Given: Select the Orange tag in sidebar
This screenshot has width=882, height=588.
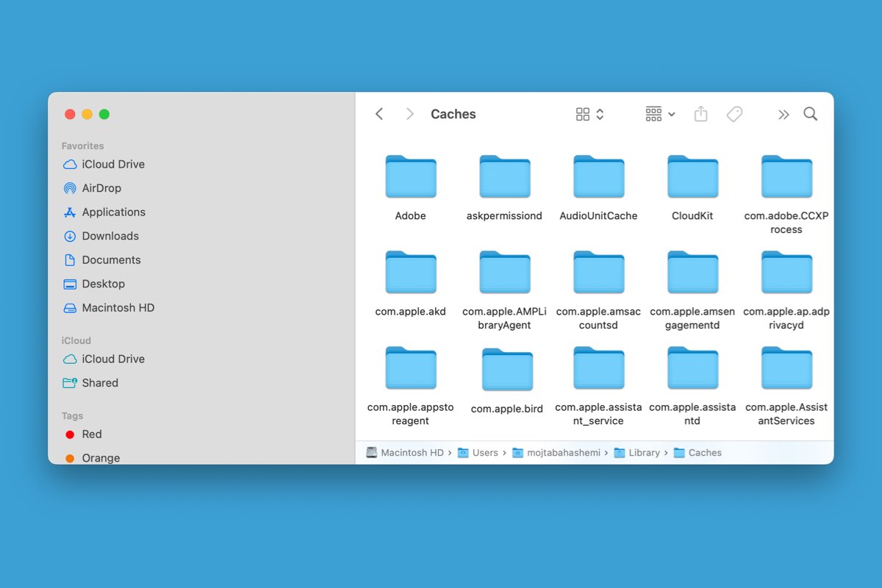Looking at the screenshot, I should point(100,458).
